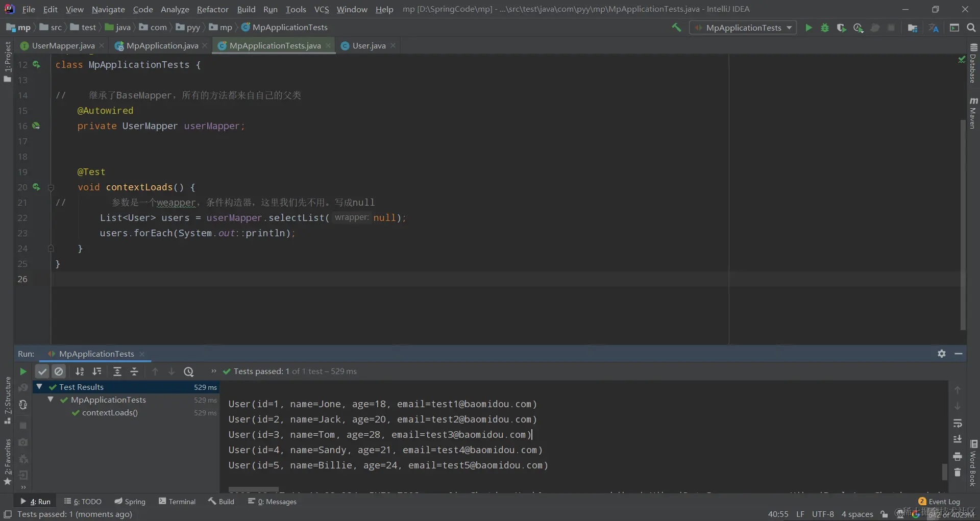Image resolution: width=980 pixels, height=521 pixels.
Task: Open the File menu
Action: coord(29,9)
